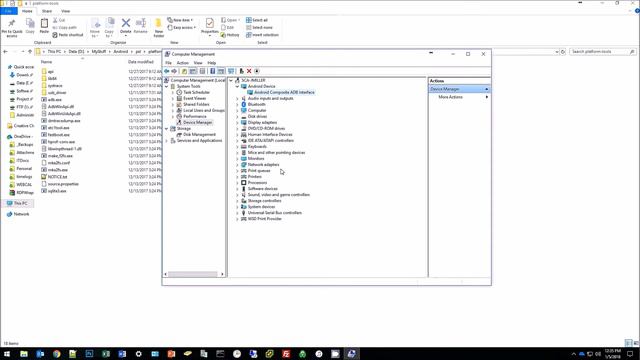Viewport: 640px width, 360px height.
Task: Click Name column header in Explorer
Action: coord(47,62)
